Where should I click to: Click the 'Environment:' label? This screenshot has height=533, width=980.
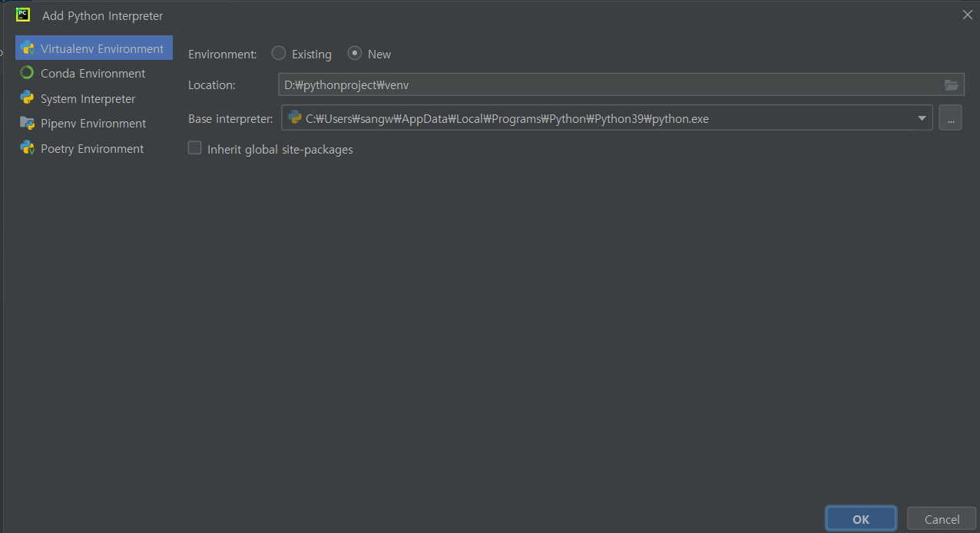223,55
